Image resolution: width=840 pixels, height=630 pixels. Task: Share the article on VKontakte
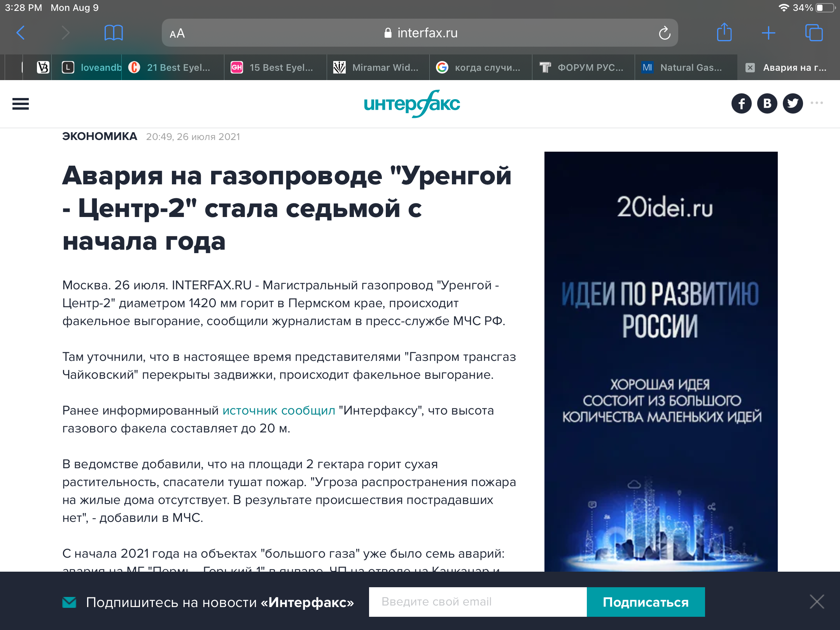click(x=767, y=103)
